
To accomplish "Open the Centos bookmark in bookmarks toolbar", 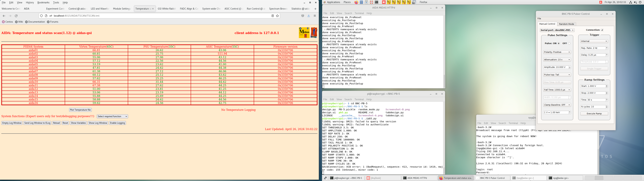I will [8, 22].
